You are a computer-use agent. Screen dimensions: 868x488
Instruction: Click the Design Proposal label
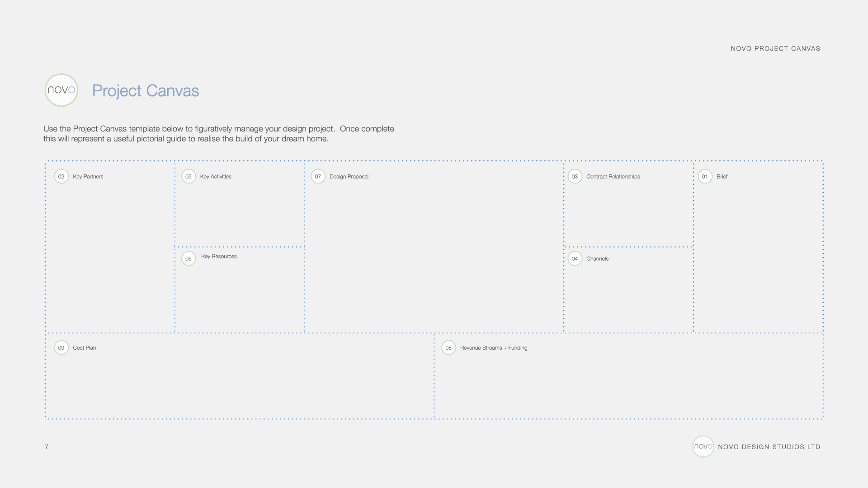coord(349,177)
